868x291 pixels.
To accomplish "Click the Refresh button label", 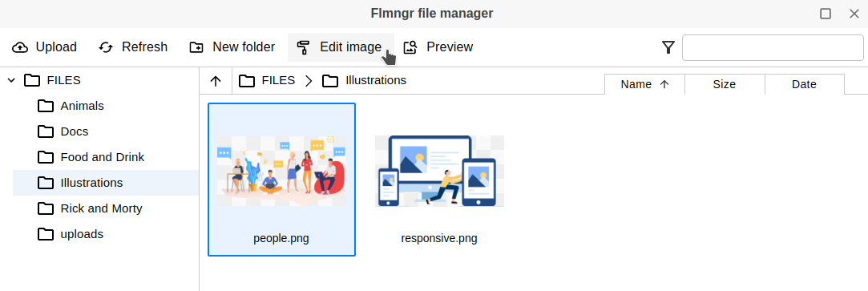I will (x=144, y=47).
